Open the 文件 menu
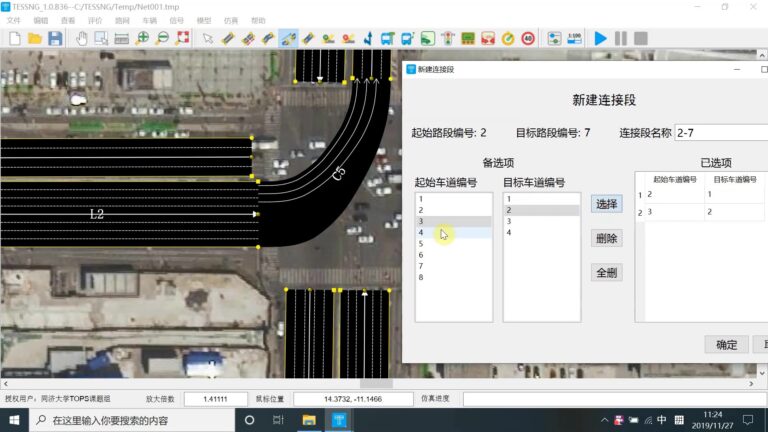This screenshot has width=768, height=432. (x=14, y=20)
